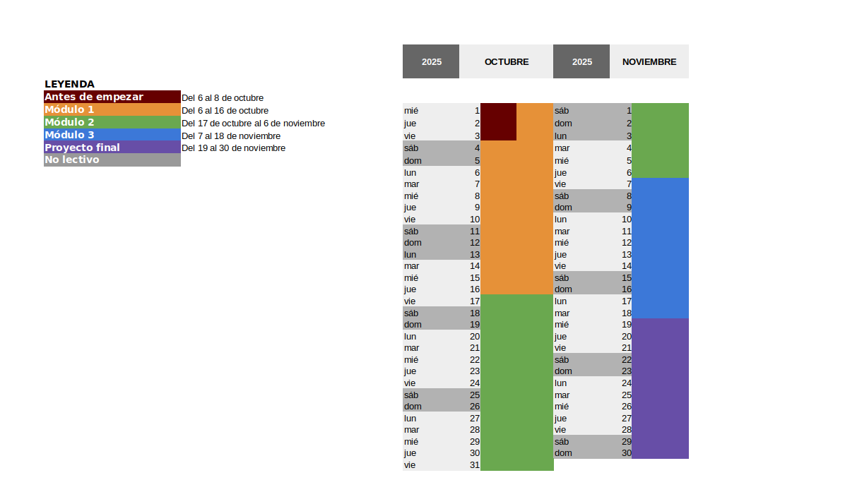
Task: Select the 'Módulo 1' orange legend cell
Action: pos(112,109)
